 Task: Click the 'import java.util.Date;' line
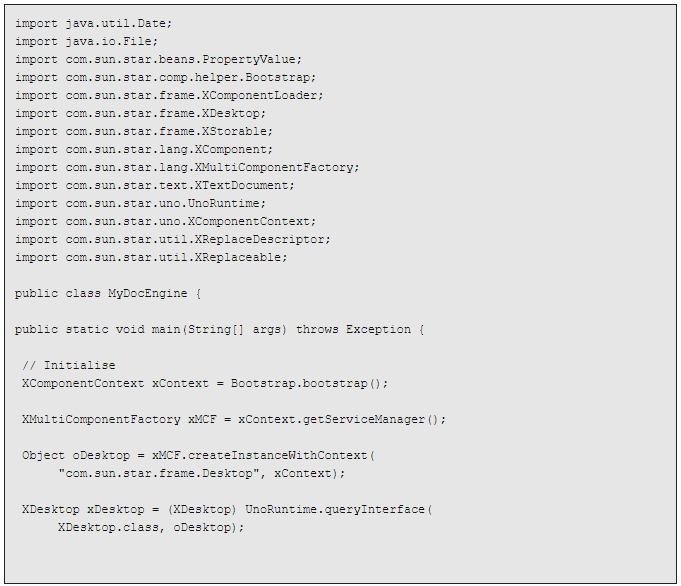93,23
